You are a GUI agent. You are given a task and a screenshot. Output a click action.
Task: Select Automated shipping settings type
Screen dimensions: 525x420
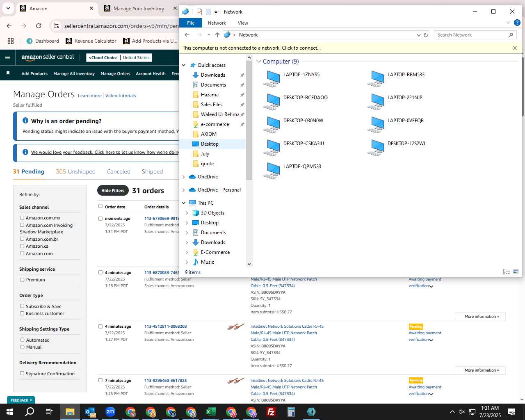click(22, 340)
